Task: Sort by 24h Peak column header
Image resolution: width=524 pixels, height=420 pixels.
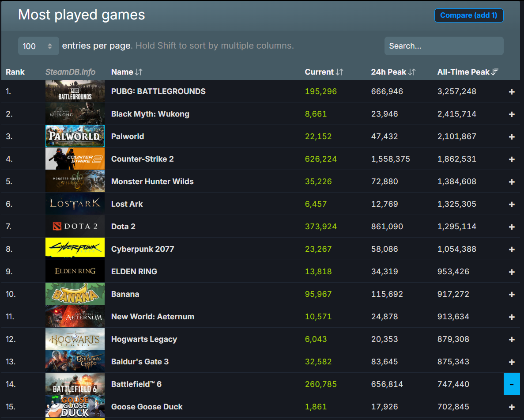Action: tap(393, 72)
